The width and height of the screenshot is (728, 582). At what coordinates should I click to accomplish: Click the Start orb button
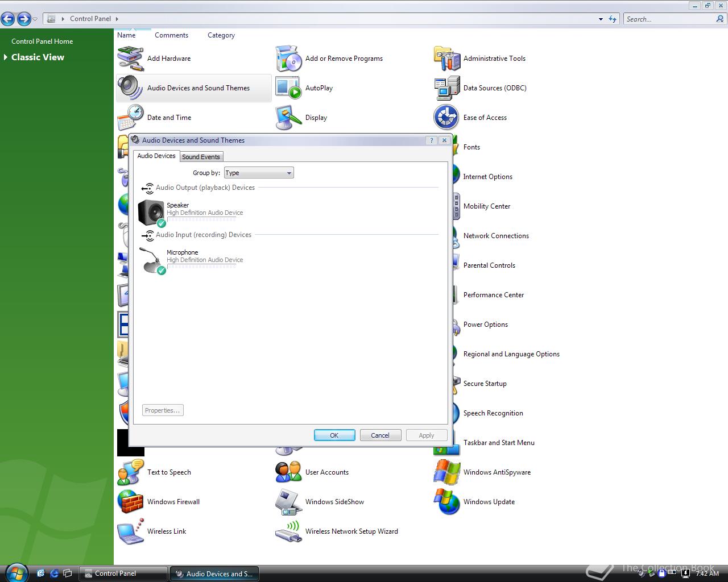point(15,573)
